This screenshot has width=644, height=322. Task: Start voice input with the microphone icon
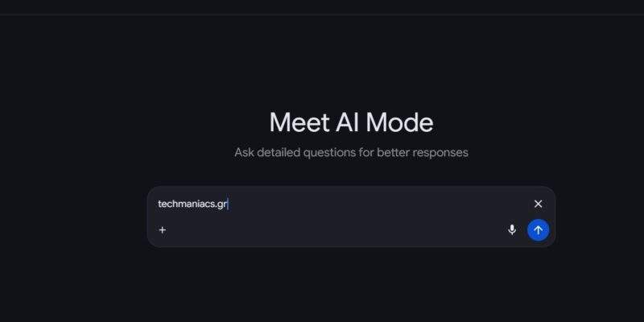click(512, 230)
